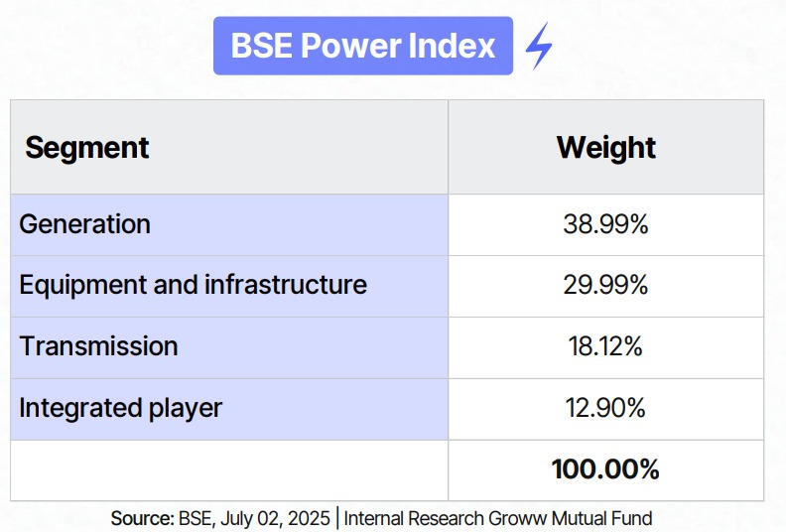The width and height of the screenshot is (786, 532).
Task: Select the Weight column header
Action: (x=606, y=147)
